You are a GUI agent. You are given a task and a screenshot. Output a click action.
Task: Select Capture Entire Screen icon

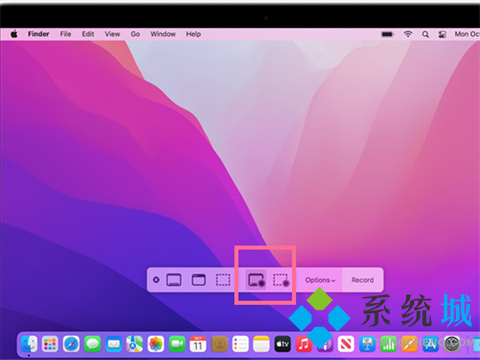[174, 280]
